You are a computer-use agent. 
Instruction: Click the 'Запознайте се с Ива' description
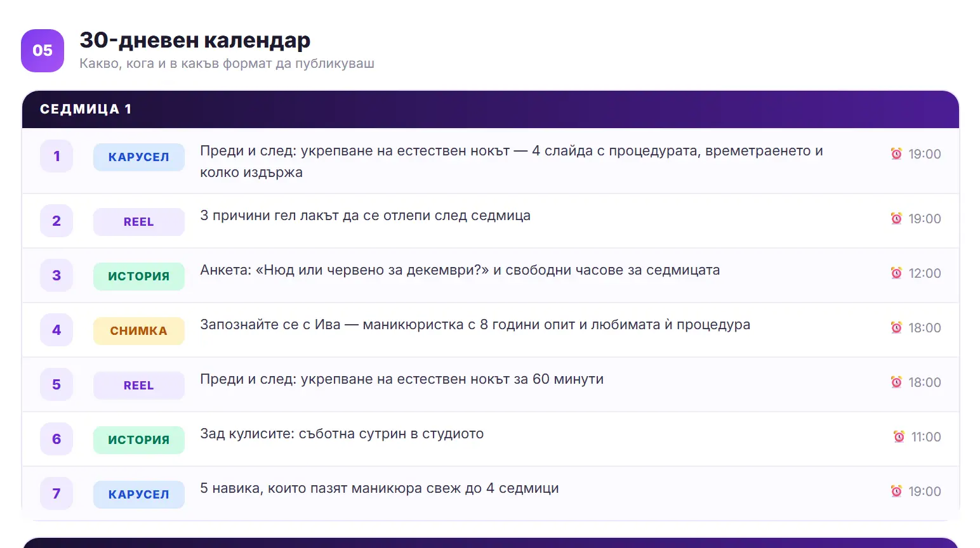point(475,325)
